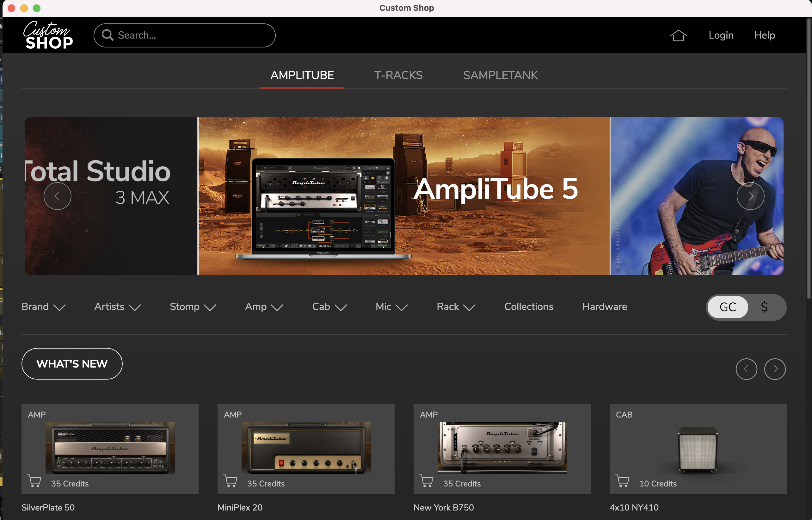Switch pricing to dollar currency

point(765,307)
